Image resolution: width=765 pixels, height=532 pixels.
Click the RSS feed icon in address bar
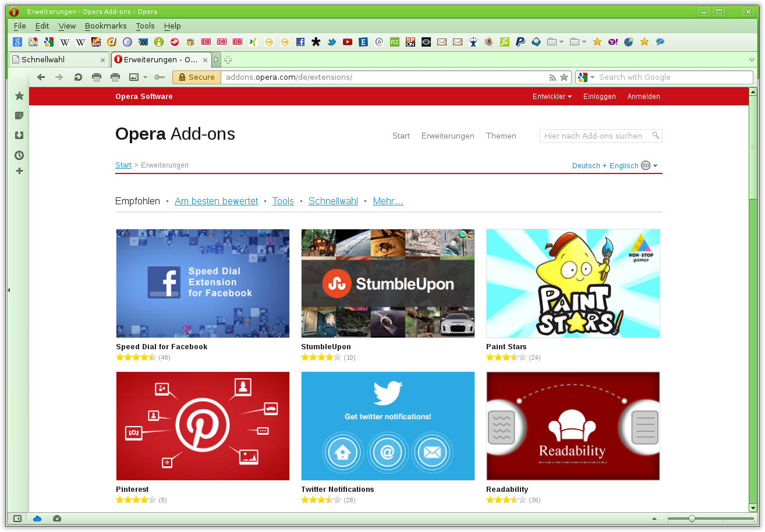tap(553, 77)
